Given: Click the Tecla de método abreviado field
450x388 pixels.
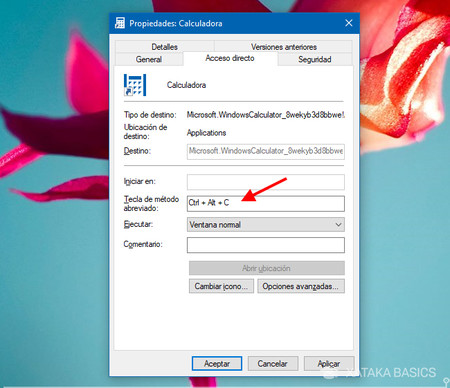Looking at the screenshot, I should (x=266, y=203).
